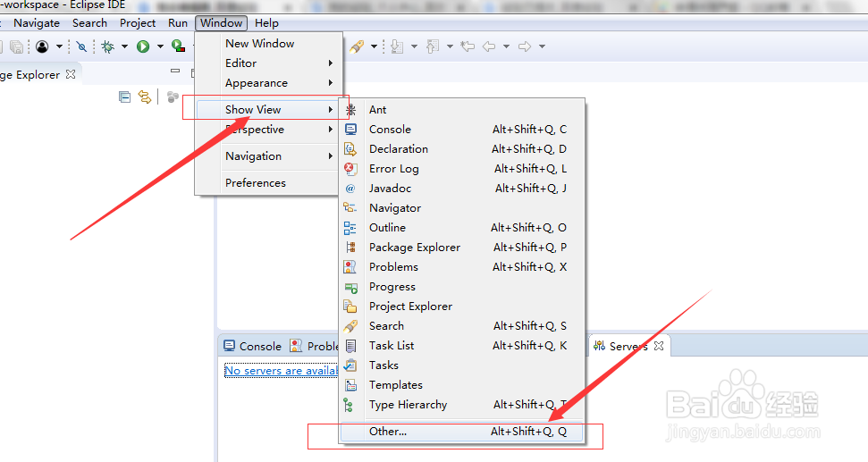Show the Javadoc view
This screenshot has height=462, width=868.
[462, 189]
